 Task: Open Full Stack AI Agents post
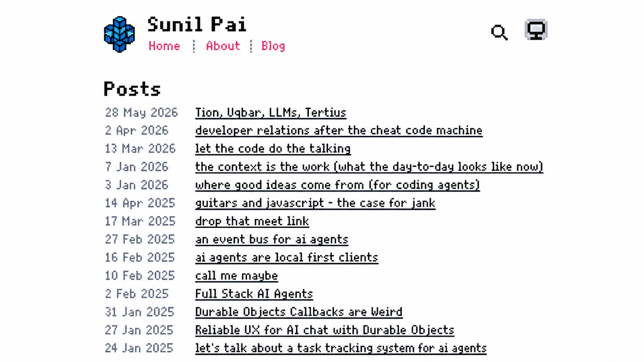(x=254, y=294)
